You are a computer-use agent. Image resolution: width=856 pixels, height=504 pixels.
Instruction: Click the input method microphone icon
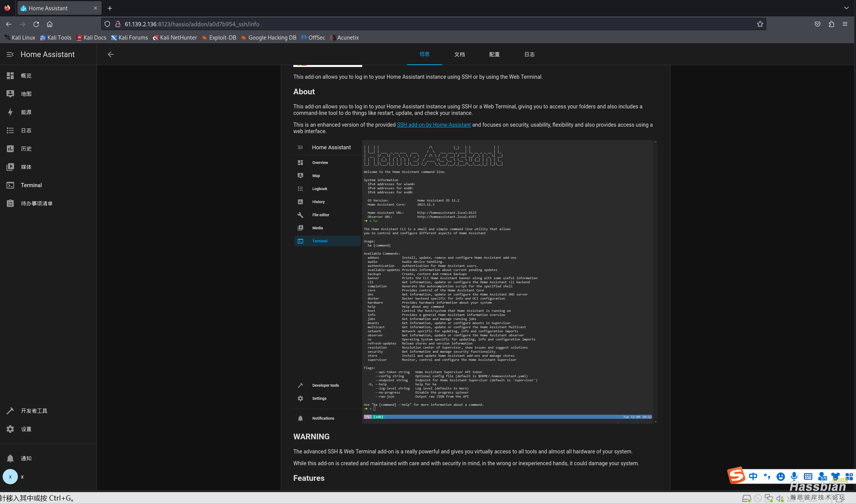[x=794, y=476]
